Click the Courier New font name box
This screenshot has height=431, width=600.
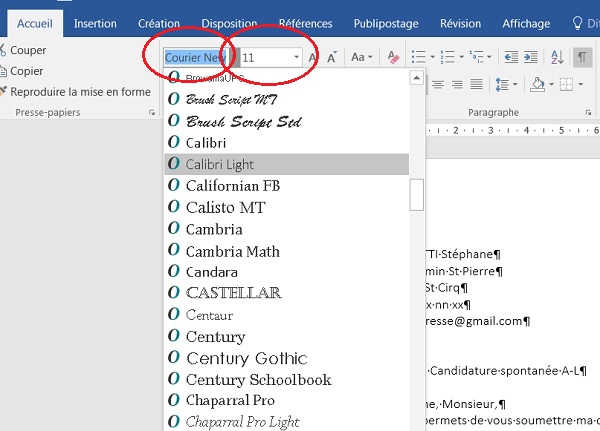tap(197, 58)
